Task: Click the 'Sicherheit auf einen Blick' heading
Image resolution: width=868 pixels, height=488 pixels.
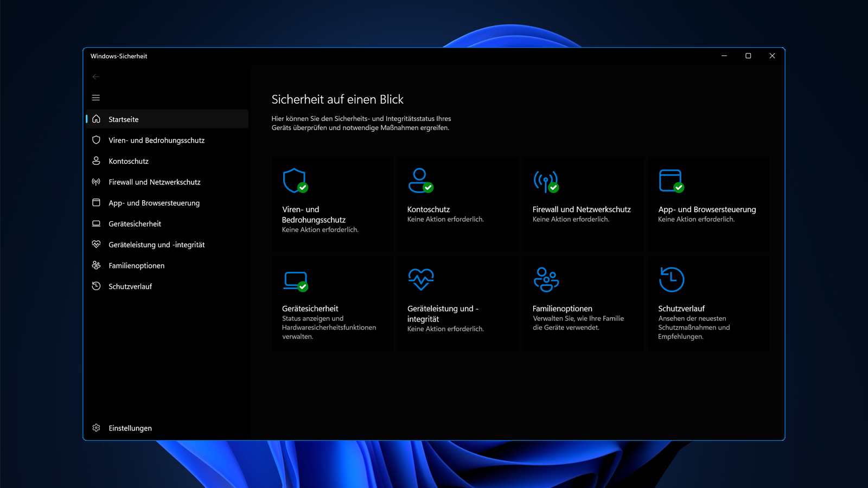Action: (337, 99)
